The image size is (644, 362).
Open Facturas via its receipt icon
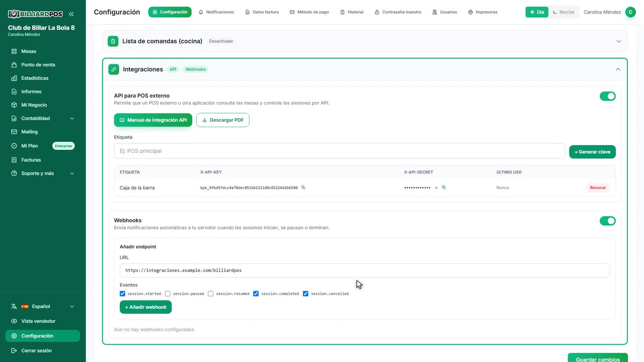pos(14,160)
